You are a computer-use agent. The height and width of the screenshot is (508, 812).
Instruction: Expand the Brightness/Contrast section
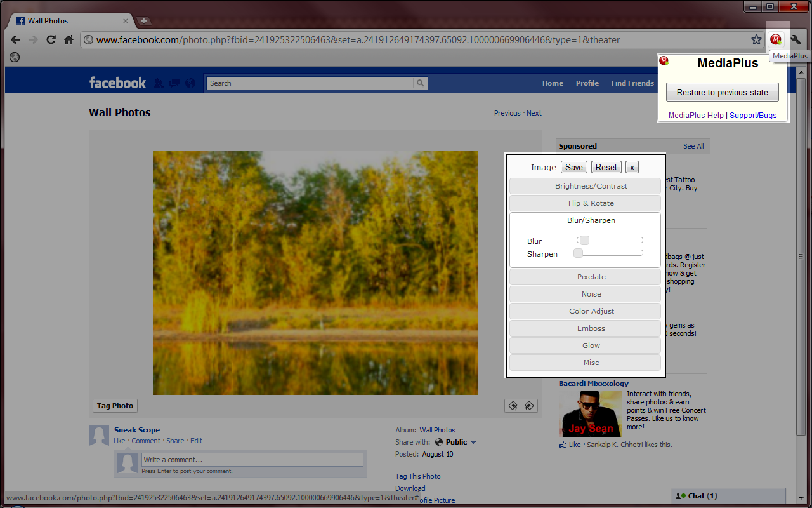585,186
